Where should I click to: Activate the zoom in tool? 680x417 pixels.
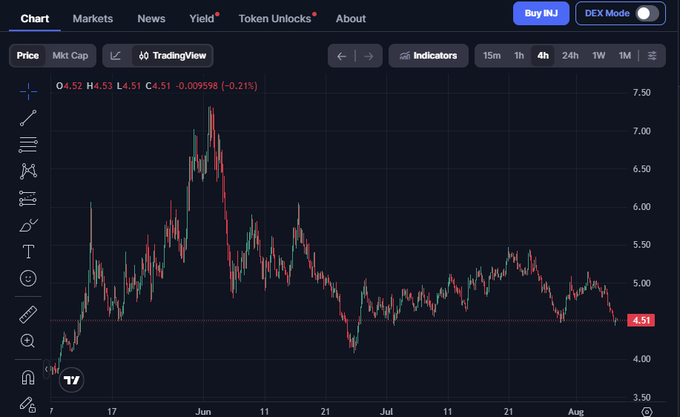click(27, 341)
